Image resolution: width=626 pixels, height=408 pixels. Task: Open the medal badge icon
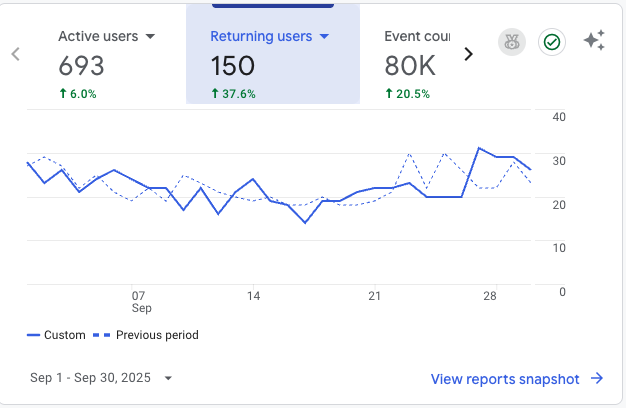(x=512, y=42)
